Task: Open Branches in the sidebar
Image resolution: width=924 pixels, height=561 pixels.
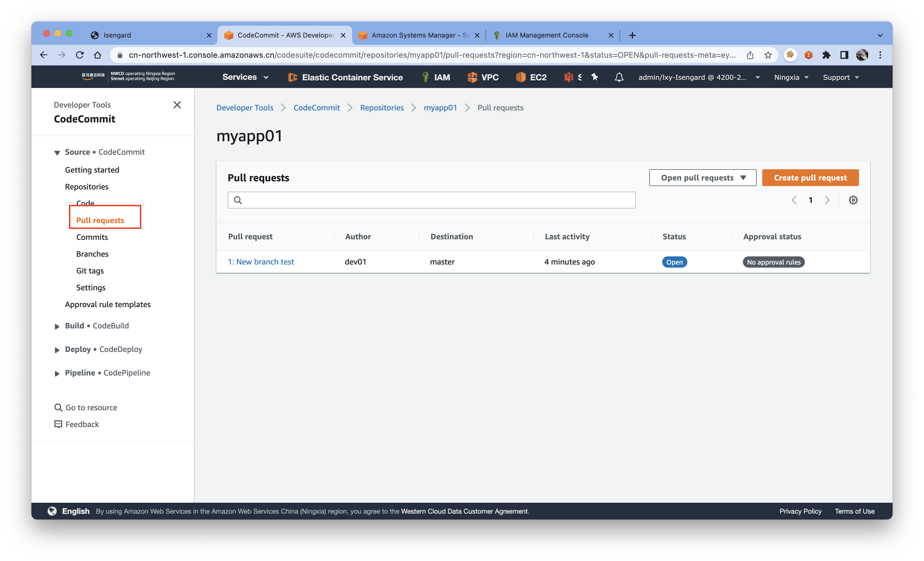Action: [x=92, y=254]
